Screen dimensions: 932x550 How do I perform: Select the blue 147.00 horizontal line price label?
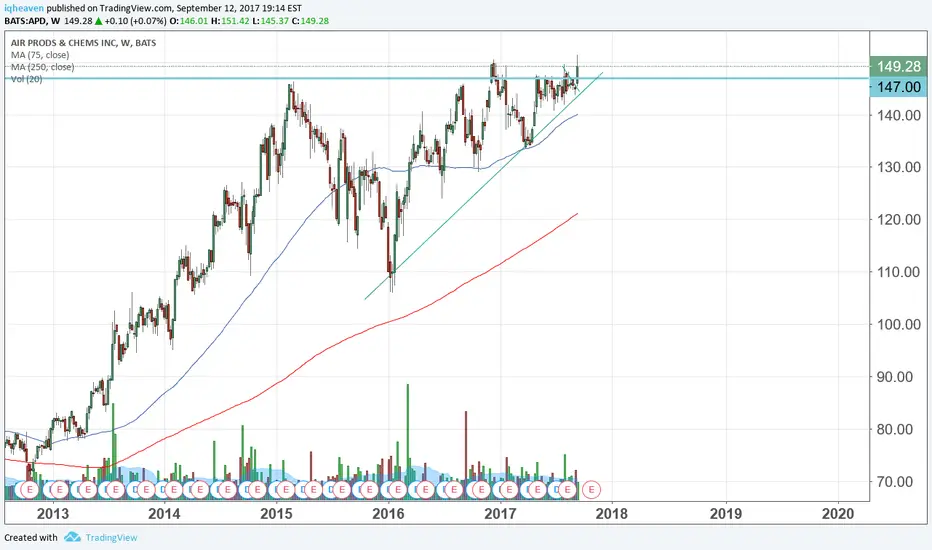pyautogui.click(x=898, y=87)
